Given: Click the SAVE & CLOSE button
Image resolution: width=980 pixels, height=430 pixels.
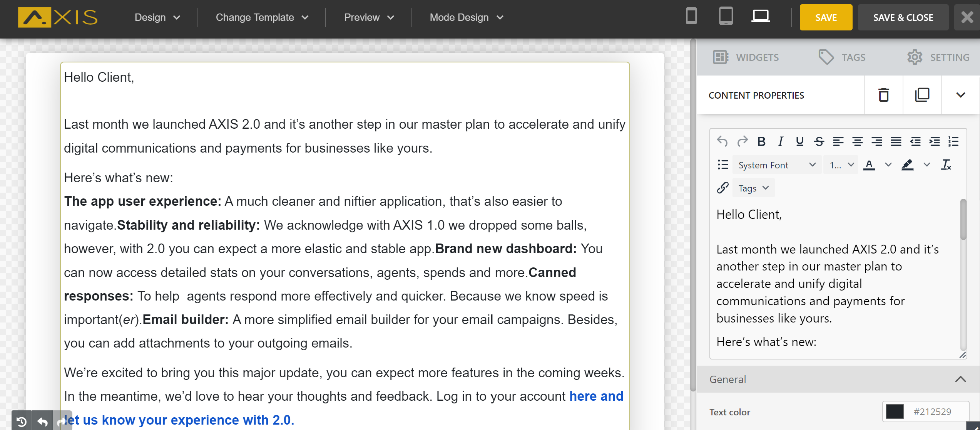Looking at the screenshot, I should click(x=903, y=17).
